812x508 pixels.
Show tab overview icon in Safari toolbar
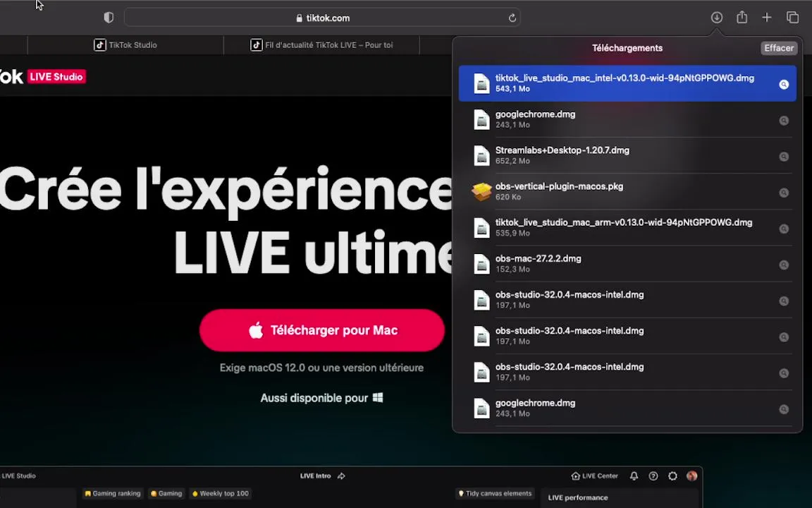click(792, 18)
